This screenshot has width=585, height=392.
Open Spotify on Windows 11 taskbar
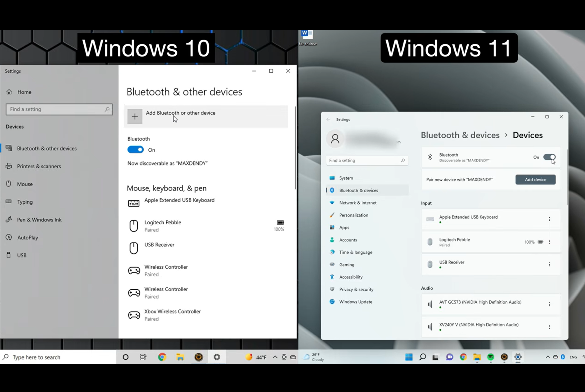[x=491, y=357]
